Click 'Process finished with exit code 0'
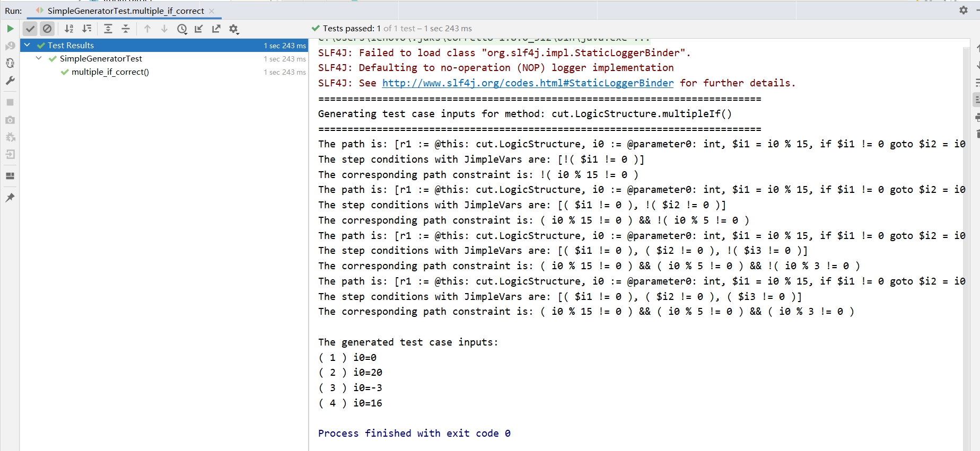Viewport: 980px width, 451px height. click(414, 433)
